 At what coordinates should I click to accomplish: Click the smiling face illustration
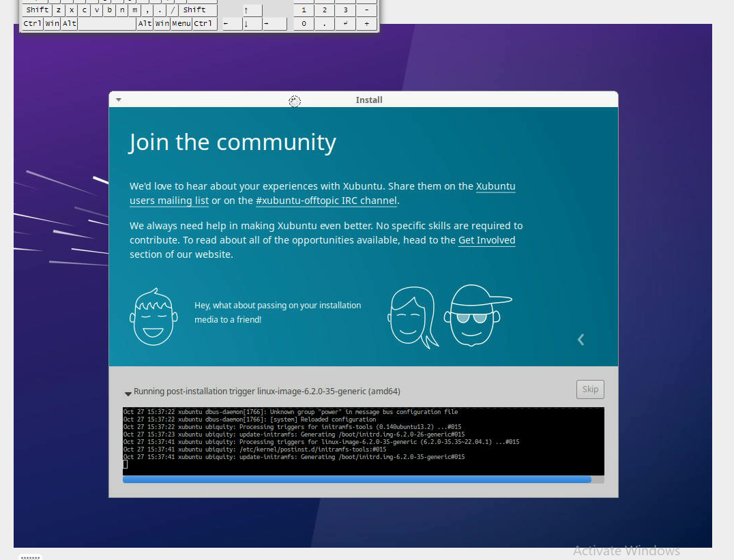(151, 316)
